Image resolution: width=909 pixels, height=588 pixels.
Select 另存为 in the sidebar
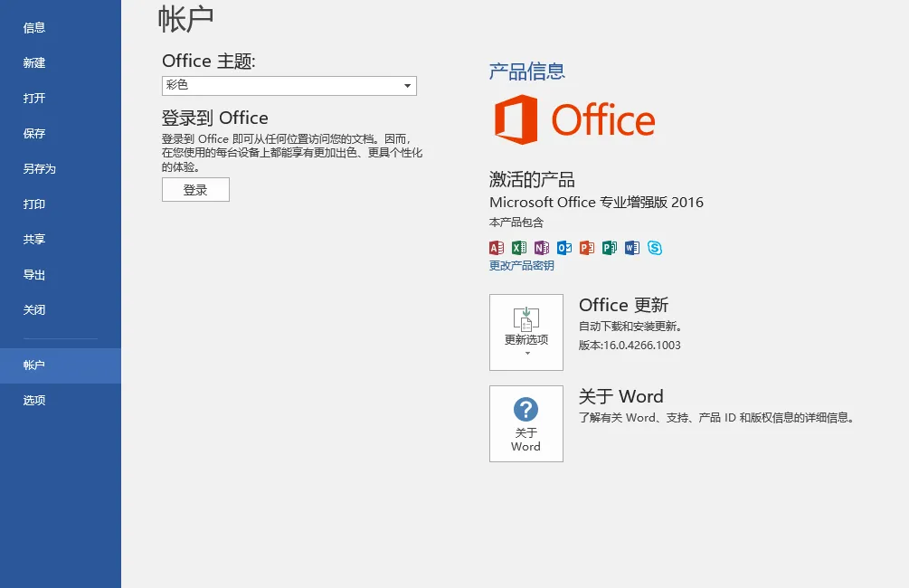[x=61, y=169]
